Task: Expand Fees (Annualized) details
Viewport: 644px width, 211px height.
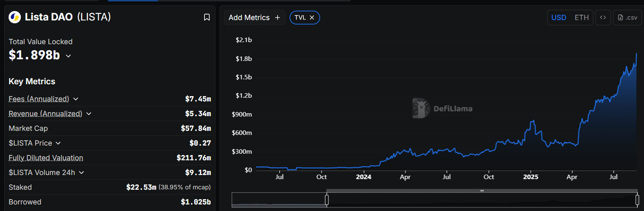Action: pyautogui.click(x=76, y=99)
